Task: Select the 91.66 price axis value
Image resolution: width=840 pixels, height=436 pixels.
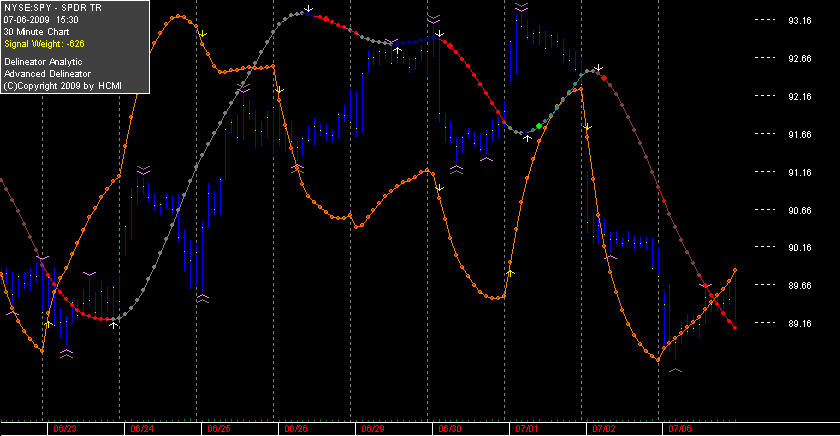Action: [799, 135]
